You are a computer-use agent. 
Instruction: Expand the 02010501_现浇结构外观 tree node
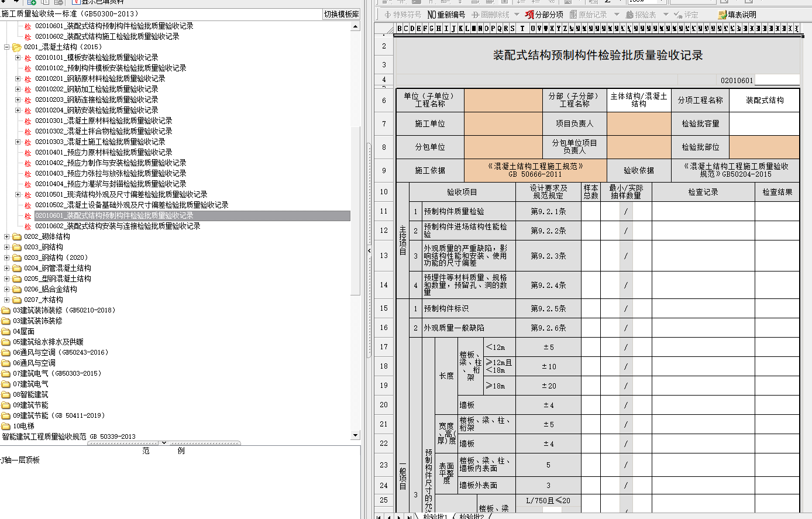pyautogui.click(x=18, y=194)
